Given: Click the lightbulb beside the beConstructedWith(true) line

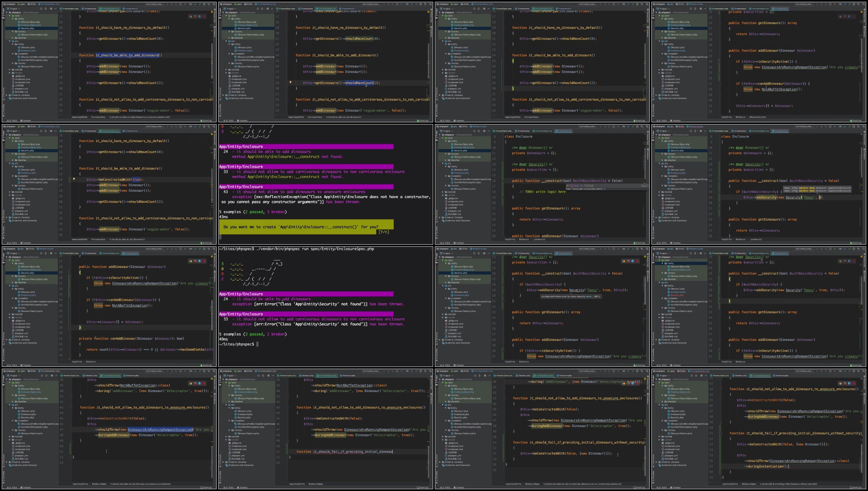Looking at the screenshot, I should (74, 179).
